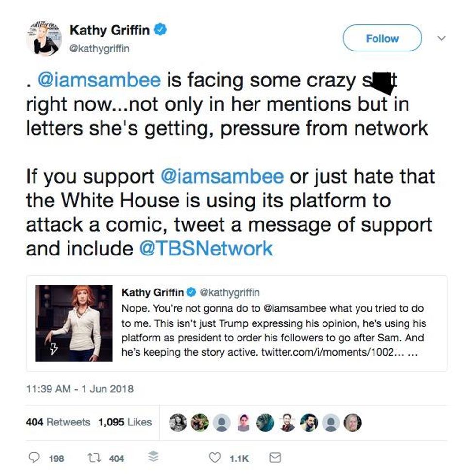Expand the chevron menu next to Follow
Viewport: 476px width, 476px height.
(x=442, y=38)
